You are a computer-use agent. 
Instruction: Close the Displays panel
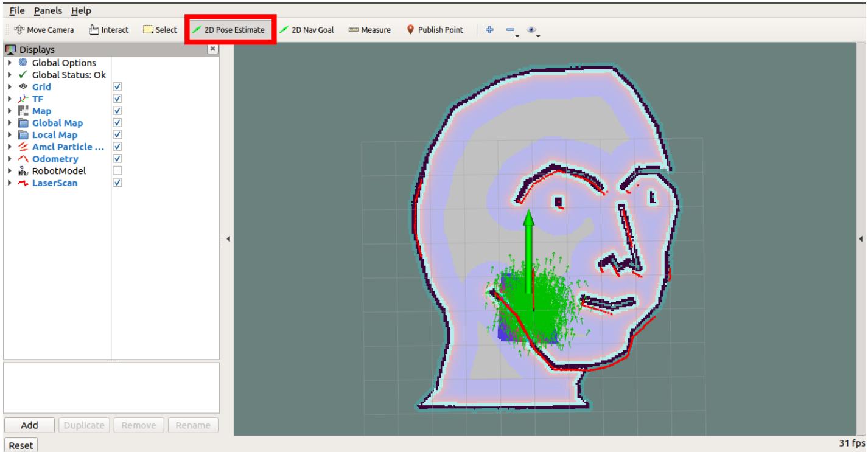point(212,49)
